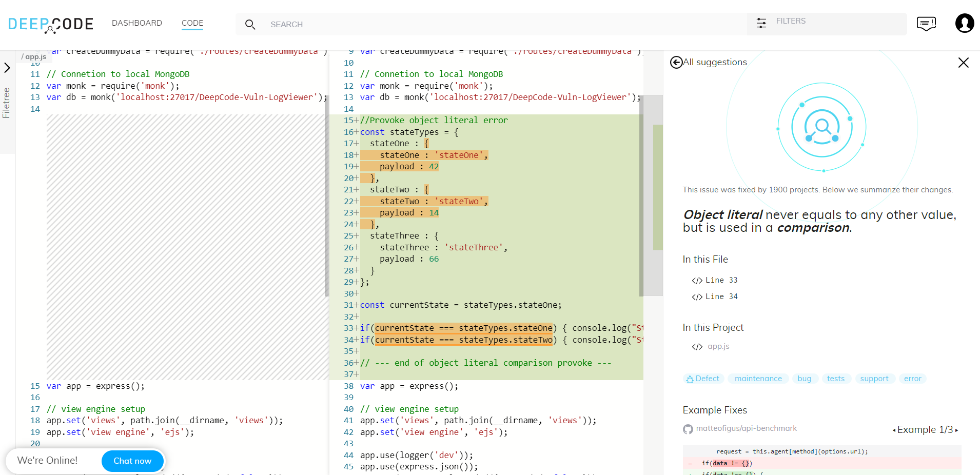Click the DeepCode logo

[x=50, y=24]
